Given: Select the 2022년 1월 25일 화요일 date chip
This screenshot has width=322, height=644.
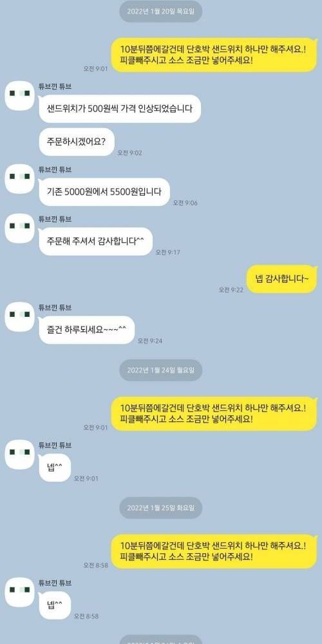Looking at the screenshot, I should coord(161,508).
